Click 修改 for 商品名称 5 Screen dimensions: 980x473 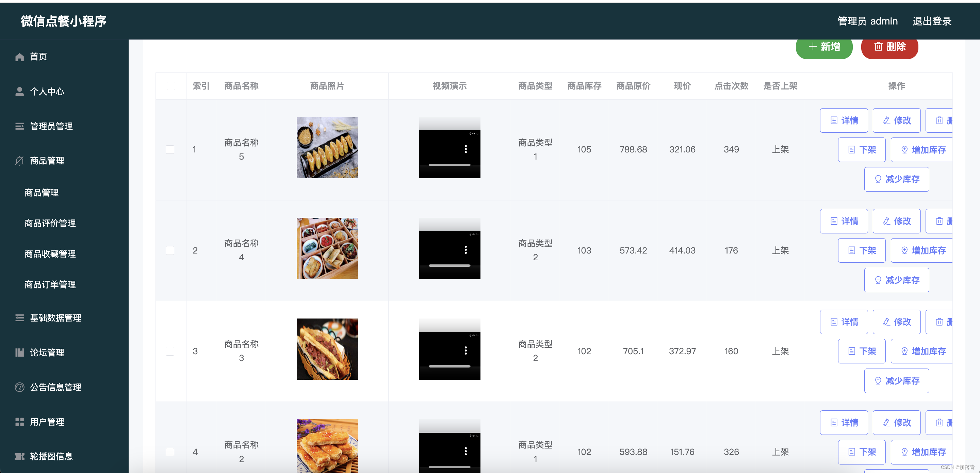pyautogui.click(x=896, y=120)
